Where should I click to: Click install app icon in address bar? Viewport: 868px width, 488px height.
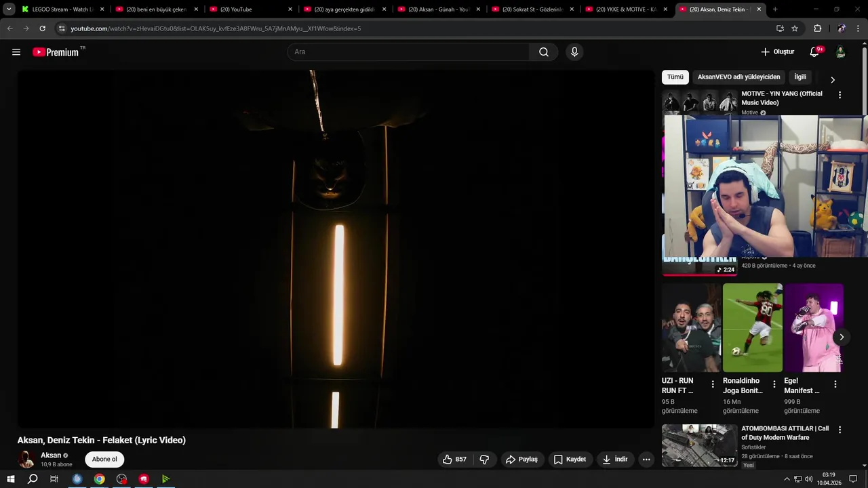tap(780, 28)
